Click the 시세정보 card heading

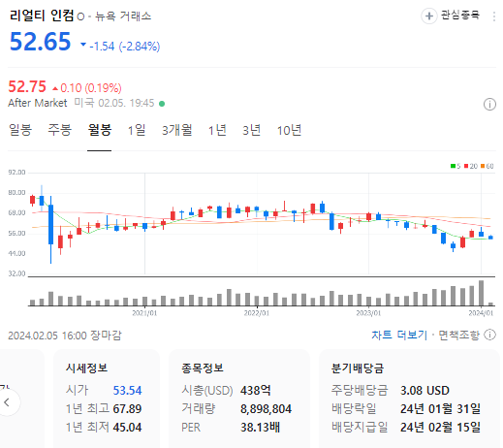tap(86, 368)
